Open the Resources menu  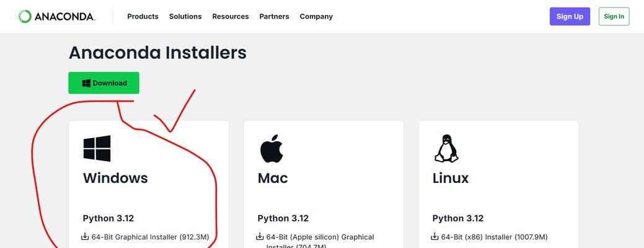pos(231,16)
